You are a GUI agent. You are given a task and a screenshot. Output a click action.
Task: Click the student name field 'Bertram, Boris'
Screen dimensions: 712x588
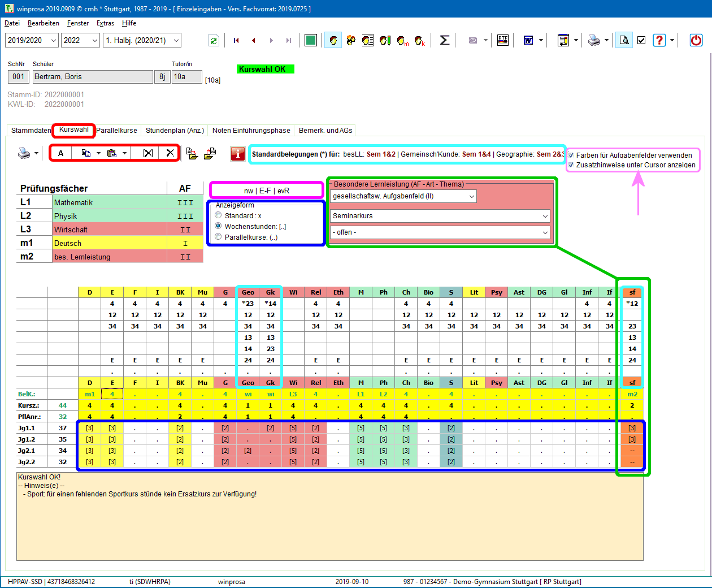93,77
